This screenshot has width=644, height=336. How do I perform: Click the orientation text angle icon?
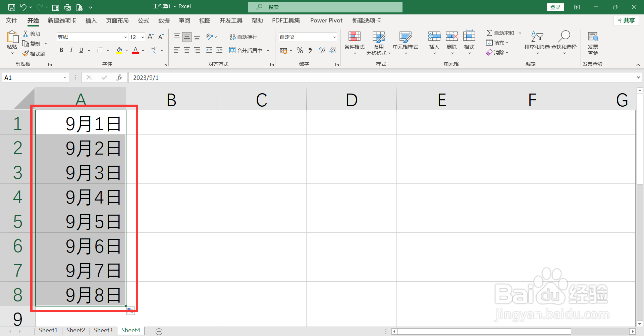click(210, 37)
